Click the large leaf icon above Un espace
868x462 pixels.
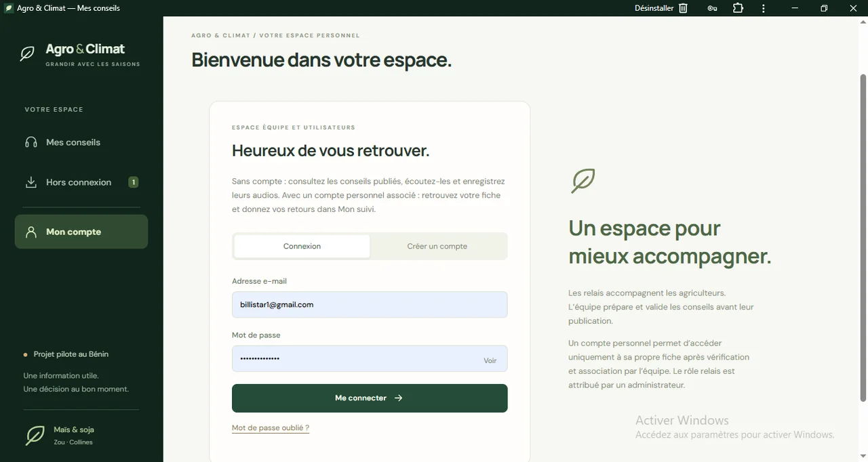583,181
